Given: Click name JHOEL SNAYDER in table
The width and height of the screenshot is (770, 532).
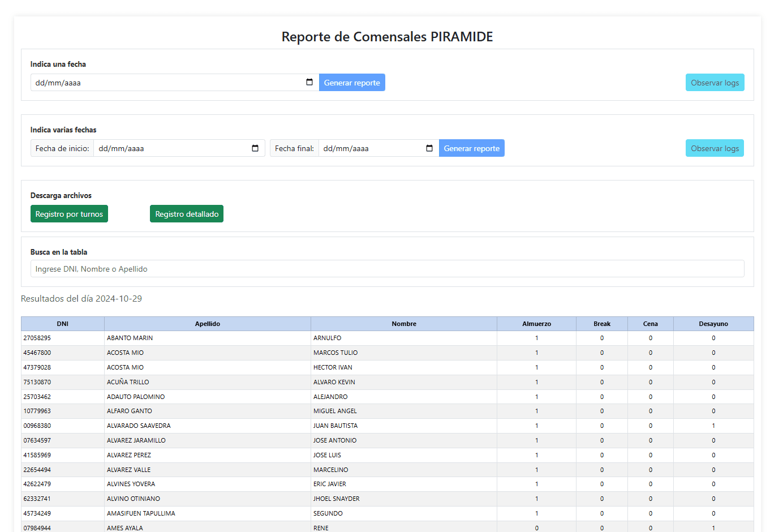Looking at the screenshot, I should [x=337, y=499].
